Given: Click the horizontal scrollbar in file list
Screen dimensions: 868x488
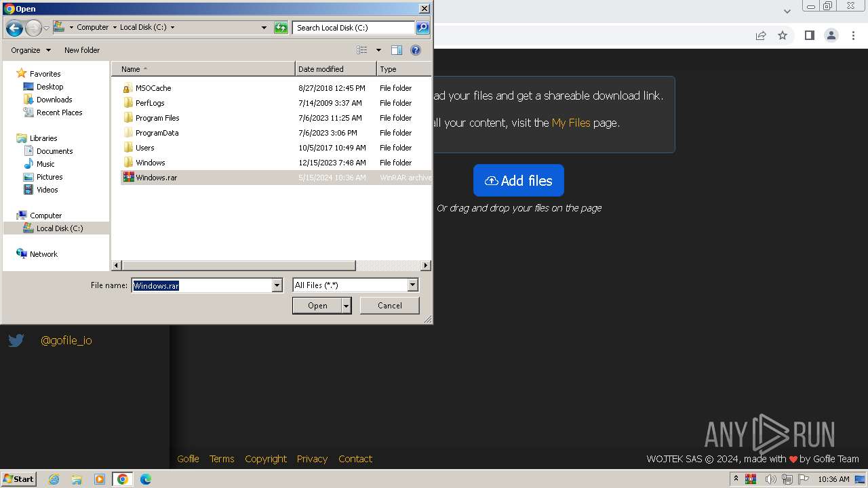Looking at the screenshot, I should pos(238,266).
